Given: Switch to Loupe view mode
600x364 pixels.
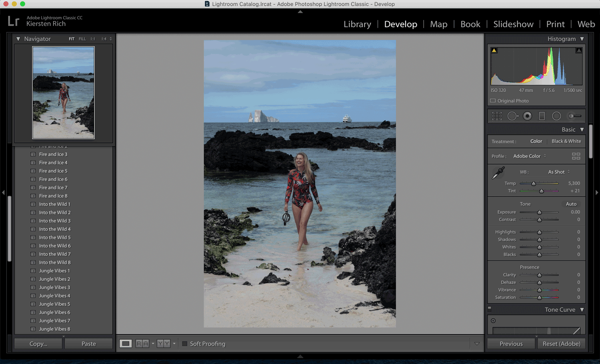Looking at the screenshot, I should coord(126,344).
